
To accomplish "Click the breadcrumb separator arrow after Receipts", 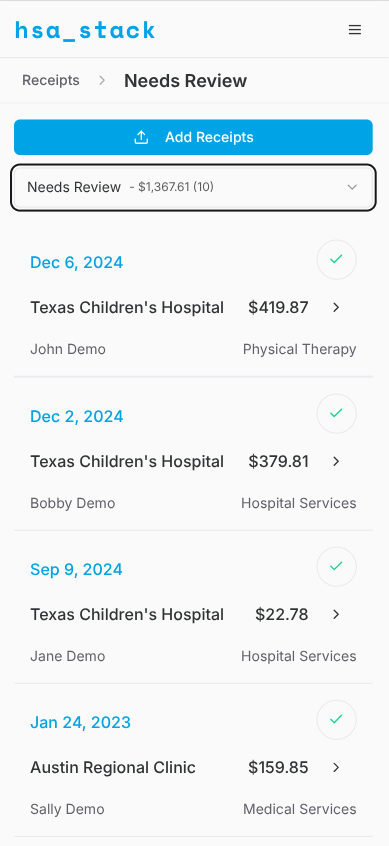I will [102, 81].
